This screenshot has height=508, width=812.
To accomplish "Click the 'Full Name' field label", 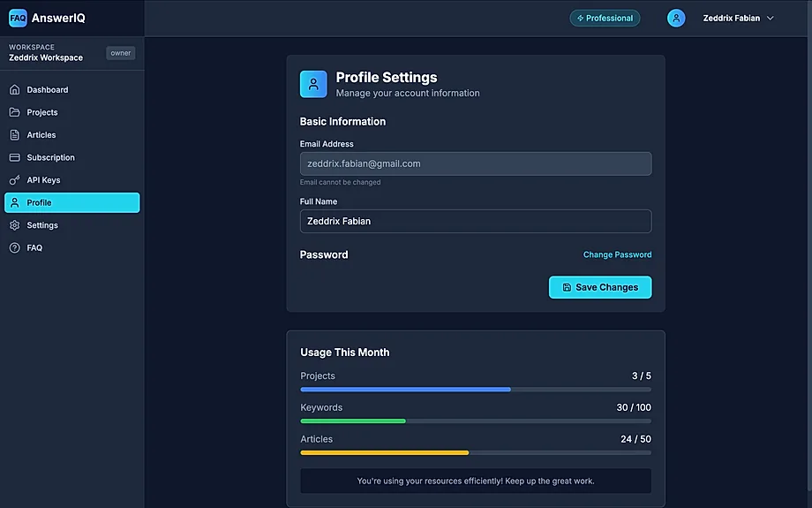I will pyautogui.click(x=319, y=201).
